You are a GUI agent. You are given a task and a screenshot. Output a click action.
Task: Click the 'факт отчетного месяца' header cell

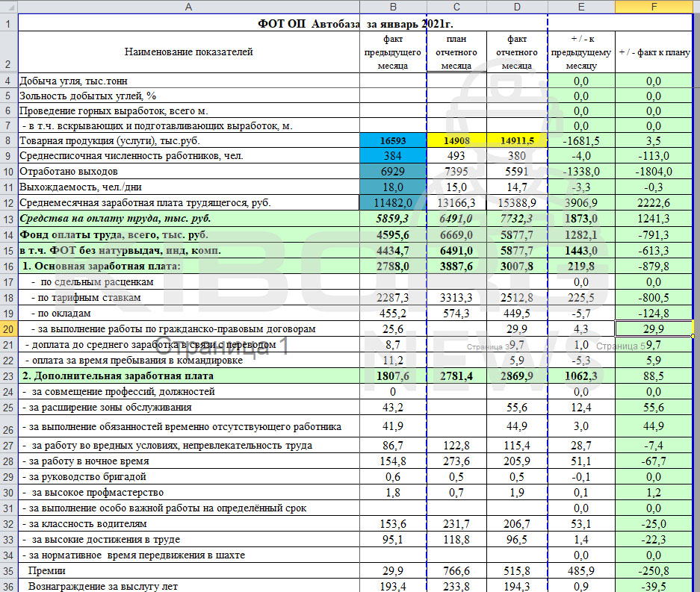click(x=517, y=52)
